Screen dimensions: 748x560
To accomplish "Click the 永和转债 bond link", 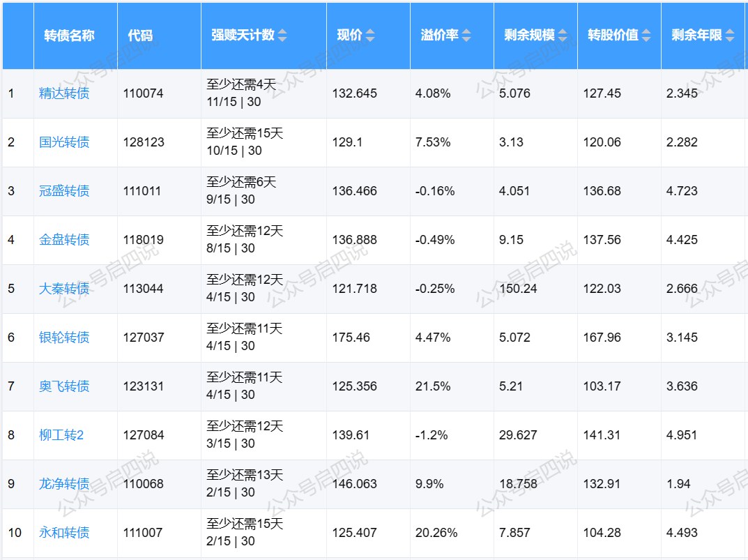I will coord(64,533).
